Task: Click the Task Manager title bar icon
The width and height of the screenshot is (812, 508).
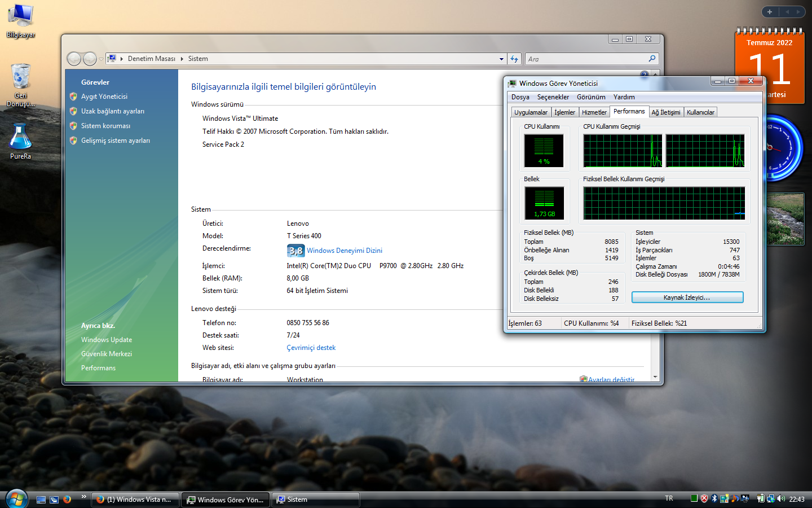Action: point(512,84)
